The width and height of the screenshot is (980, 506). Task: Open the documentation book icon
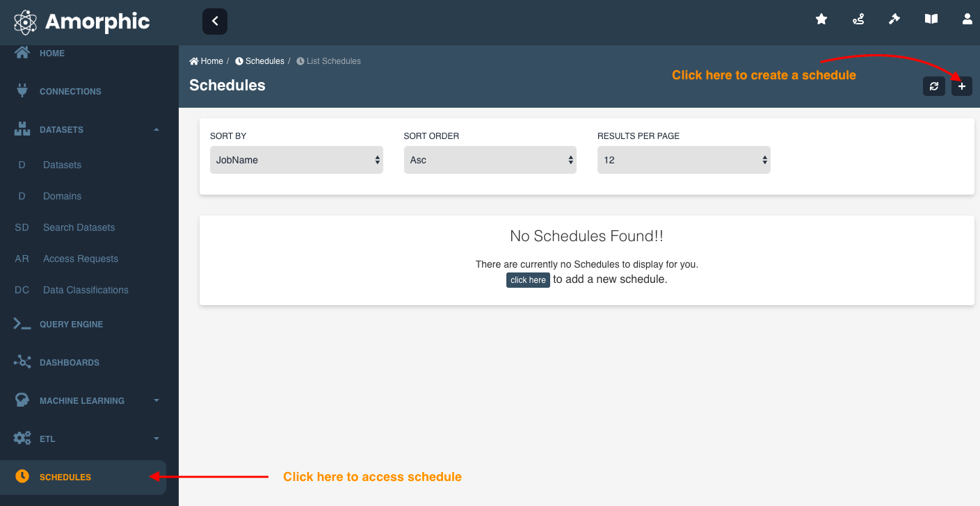[x=931, y=19]
